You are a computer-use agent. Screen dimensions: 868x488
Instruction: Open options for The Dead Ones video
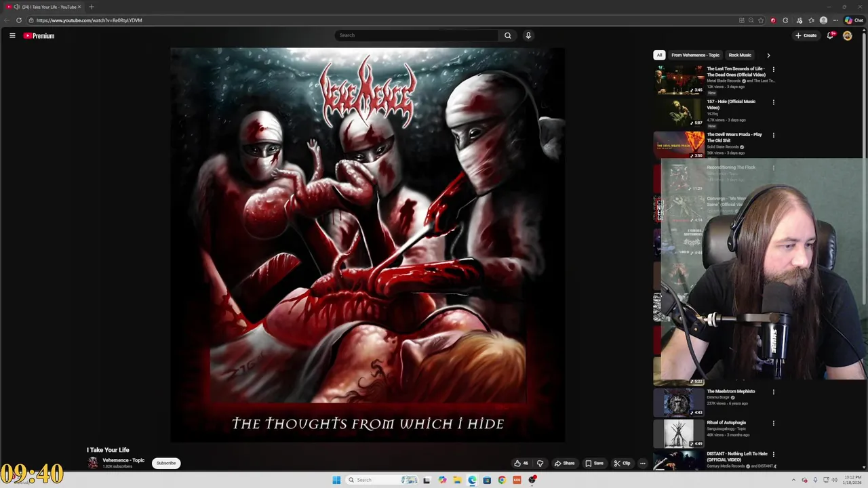point(773,69)
